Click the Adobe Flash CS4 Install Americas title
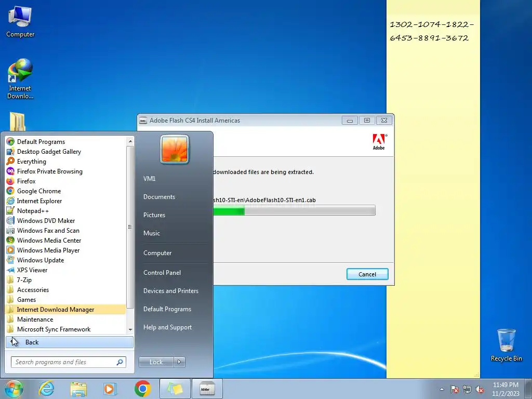 click(x=194, y=121)
